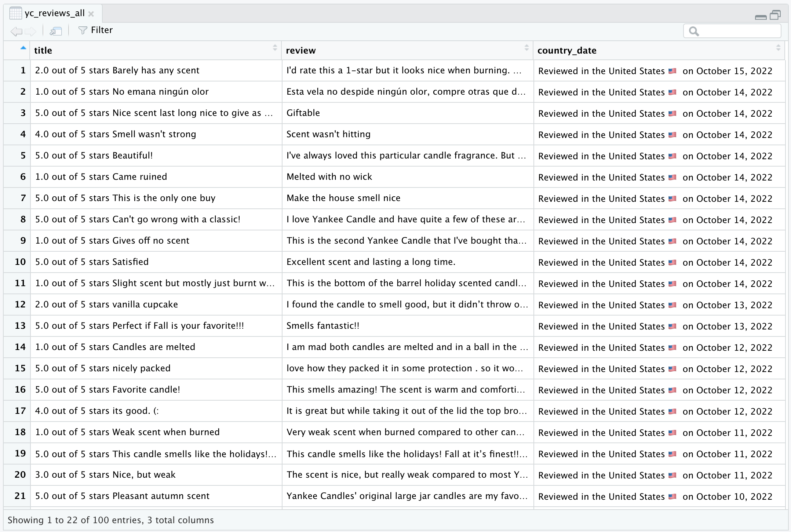Sort by the country_date column arrows
The width and height of the screenshot is (791, 532).
[778, 48]
